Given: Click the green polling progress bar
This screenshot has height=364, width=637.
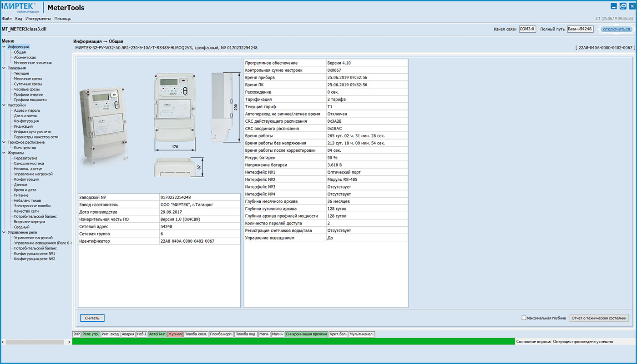Looking at the screenshot, I should [293, 341].
